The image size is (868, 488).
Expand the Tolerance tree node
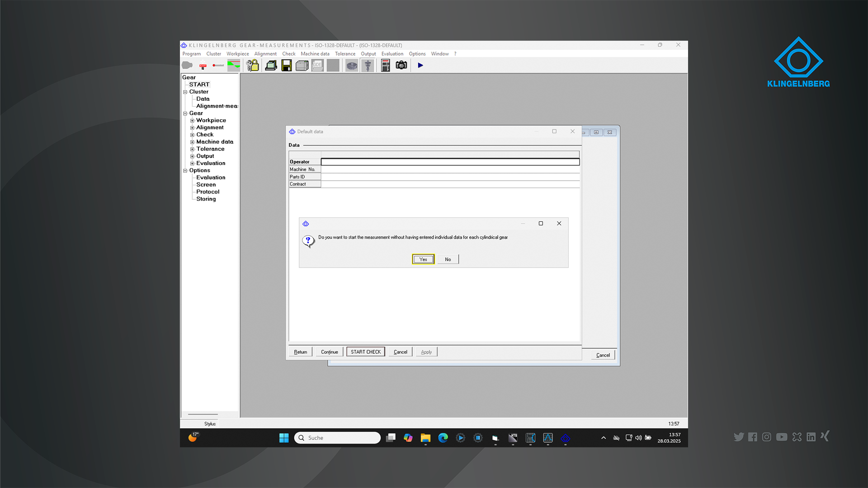(192, 149)
